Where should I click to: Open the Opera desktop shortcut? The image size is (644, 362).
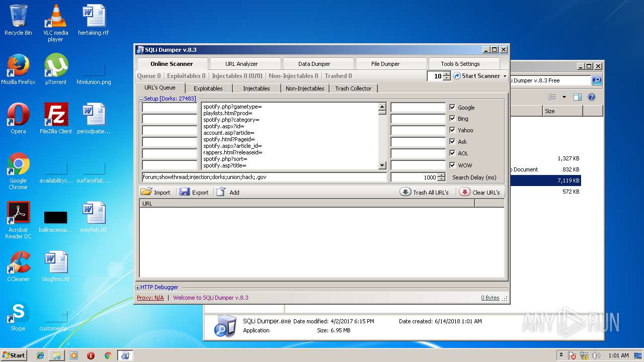point(18,119)
